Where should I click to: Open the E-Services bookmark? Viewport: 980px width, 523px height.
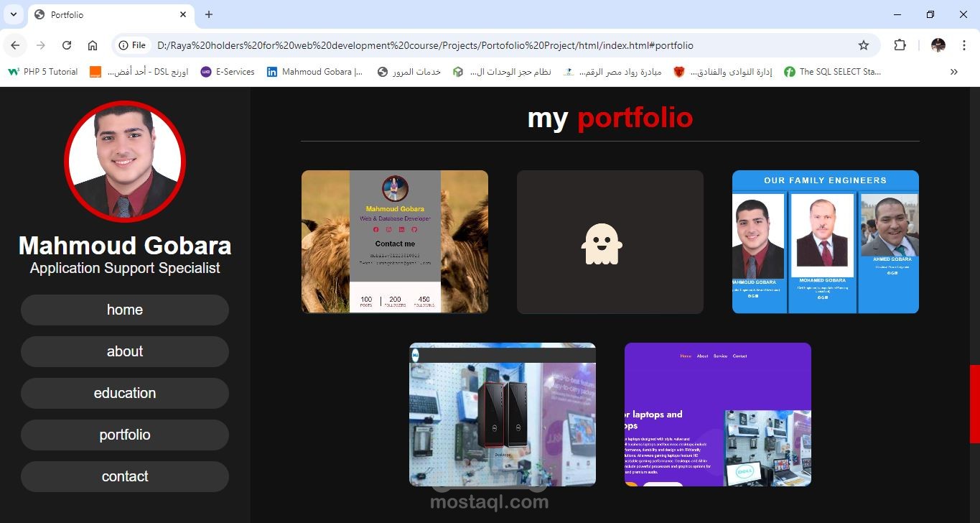(x=228, y=72)
